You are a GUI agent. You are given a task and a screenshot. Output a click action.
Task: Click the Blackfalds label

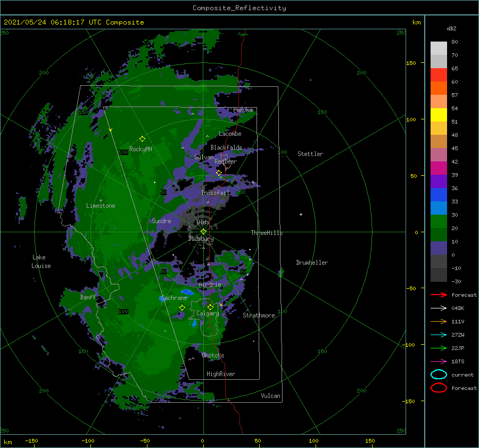coord(226,148)
